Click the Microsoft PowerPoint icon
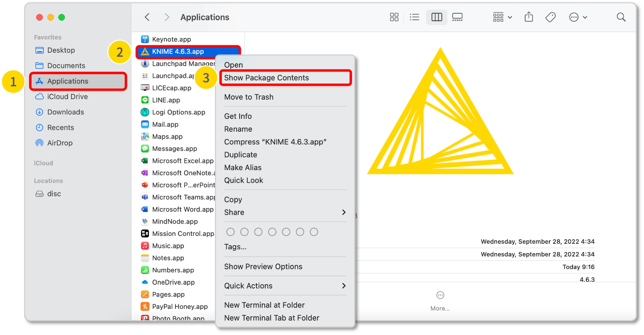The height and width of the screenshot is (335, 644). pyautogui.click(x=145, y=185)
